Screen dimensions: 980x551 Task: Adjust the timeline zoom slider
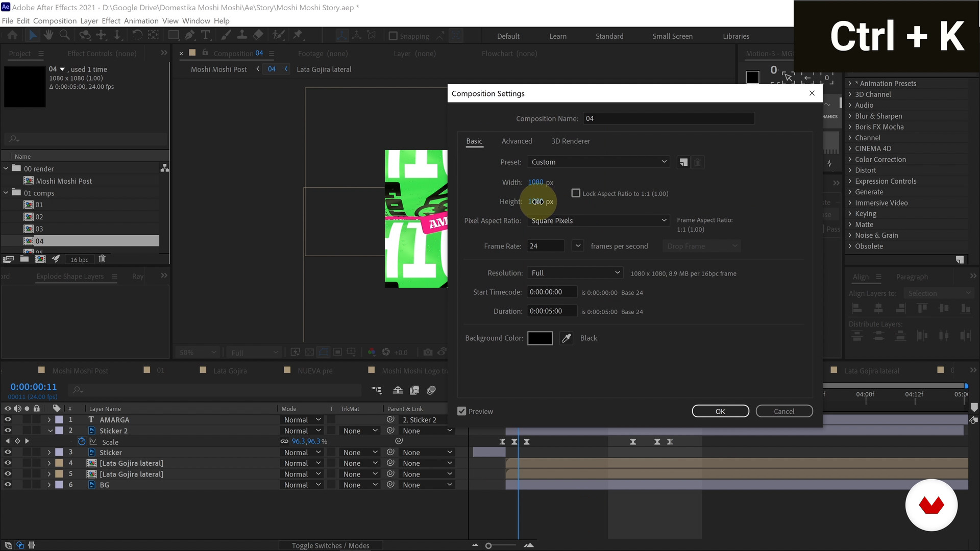tap(488, 546)
